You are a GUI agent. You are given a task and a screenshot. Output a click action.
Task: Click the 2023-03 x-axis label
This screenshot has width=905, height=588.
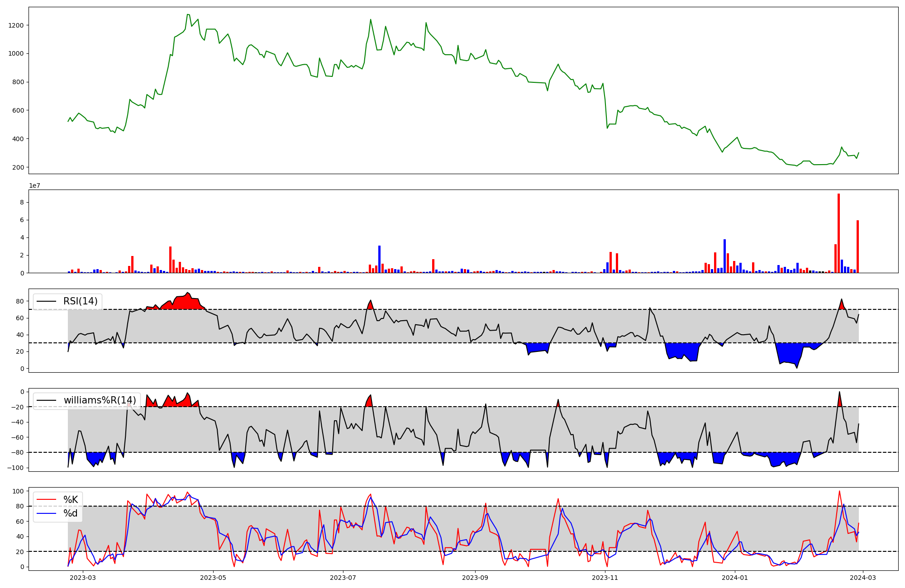click(x=83, y=578)
